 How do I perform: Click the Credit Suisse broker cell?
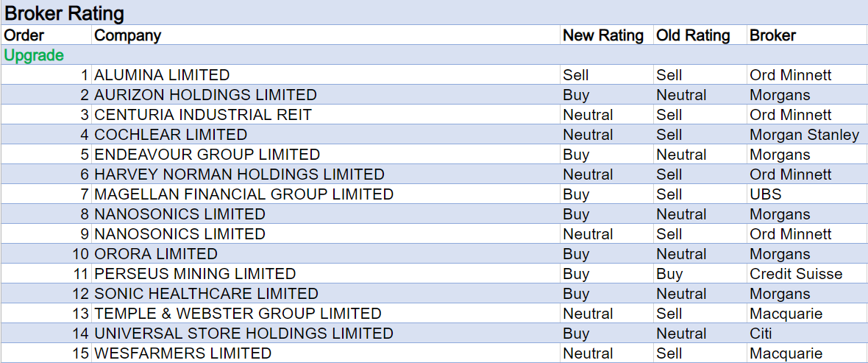(796, 274)
